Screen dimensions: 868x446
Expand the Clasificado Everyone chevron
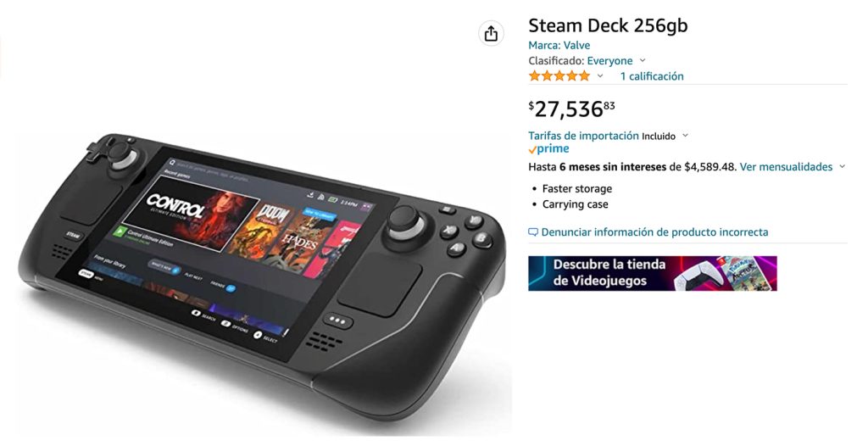[x=643, y=60]
